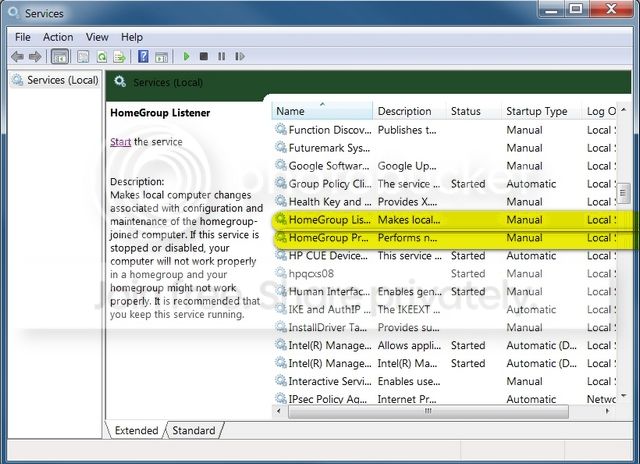Sort by the Log On column header
640x464 pixels.
599,111
